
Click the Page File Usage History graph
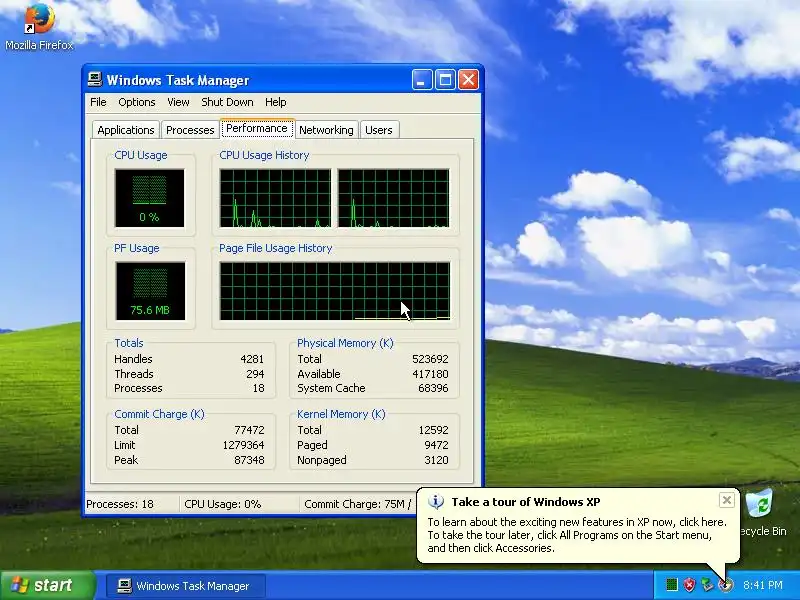(x=335, y=291)
